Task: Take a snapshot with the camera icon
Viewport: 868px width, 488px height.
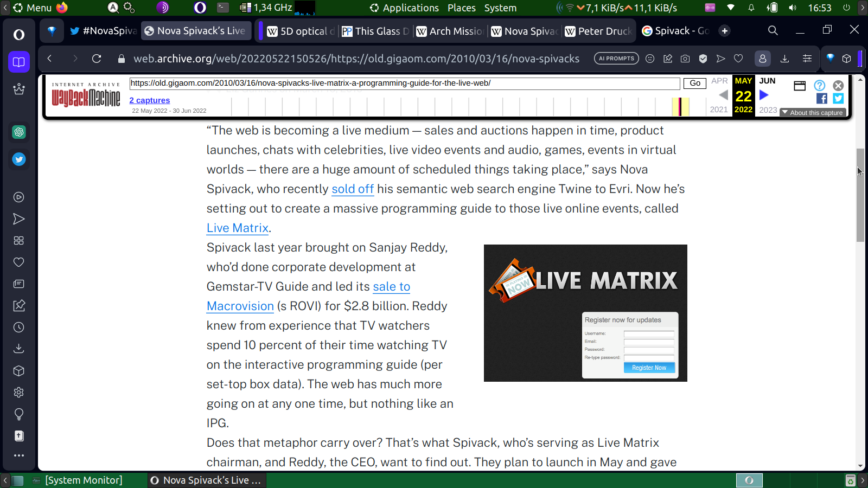Action: 685,59
